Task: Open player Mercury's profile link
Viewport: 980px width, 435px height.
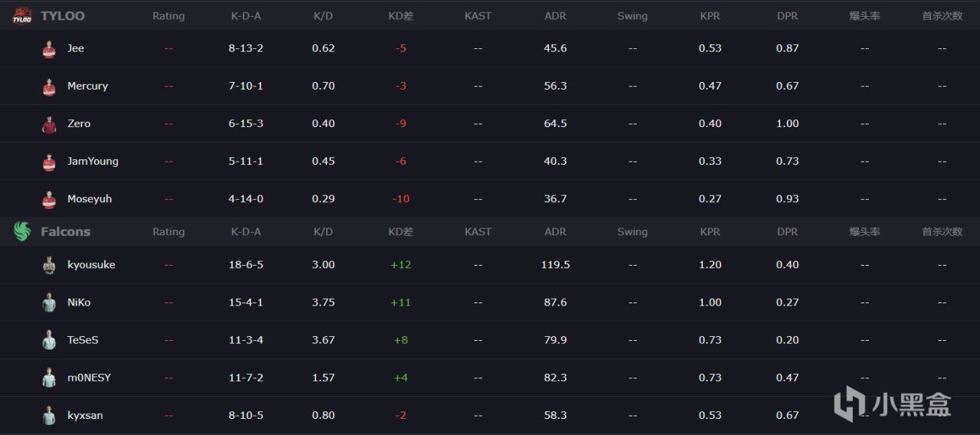Action: click(87, 86)
